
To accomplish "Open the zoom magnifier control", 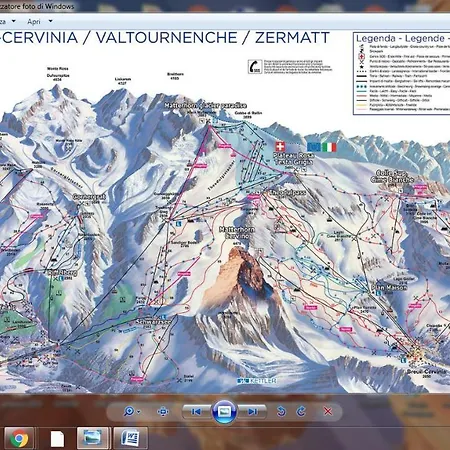I will (x=129, y=412).
